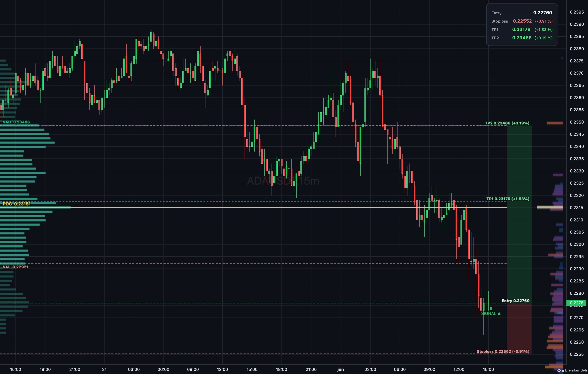This screenshot has height=374, width=588.
Task: Click the TP2 0.23486 (+3.19%) line label
Action: point(507,123)
